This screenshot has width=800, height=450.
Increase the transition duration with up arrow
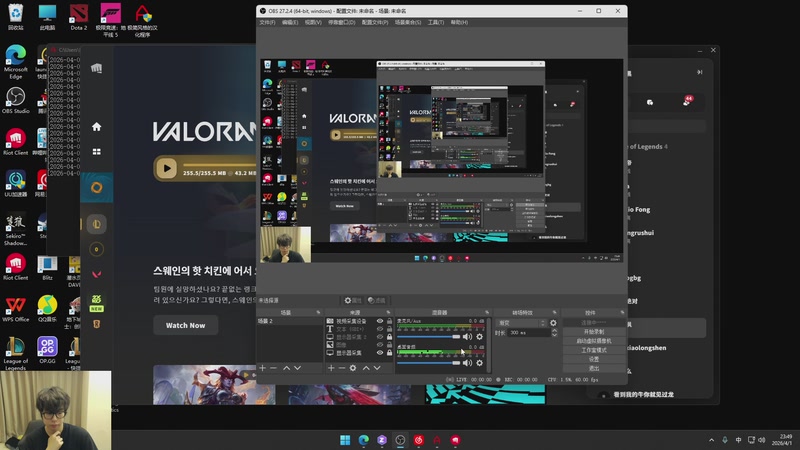click(555, 331)
